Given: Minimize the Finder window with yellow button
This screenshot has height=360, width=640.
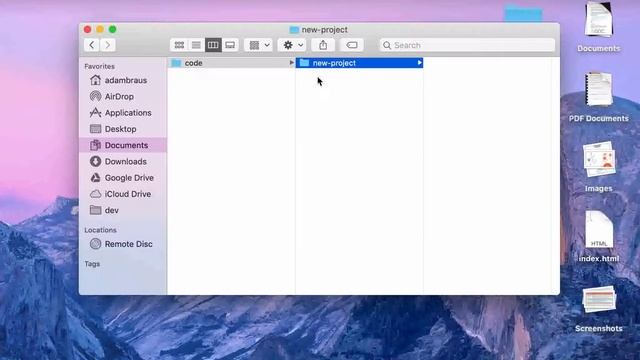Looking at the screenshot, I should point(100,29).
